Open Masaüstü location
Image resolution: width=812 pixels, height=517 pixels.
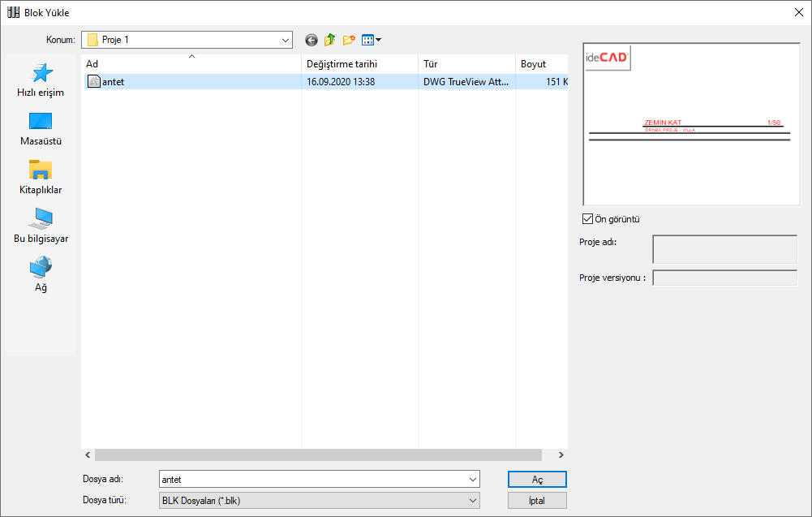click(x=41, y=129)
